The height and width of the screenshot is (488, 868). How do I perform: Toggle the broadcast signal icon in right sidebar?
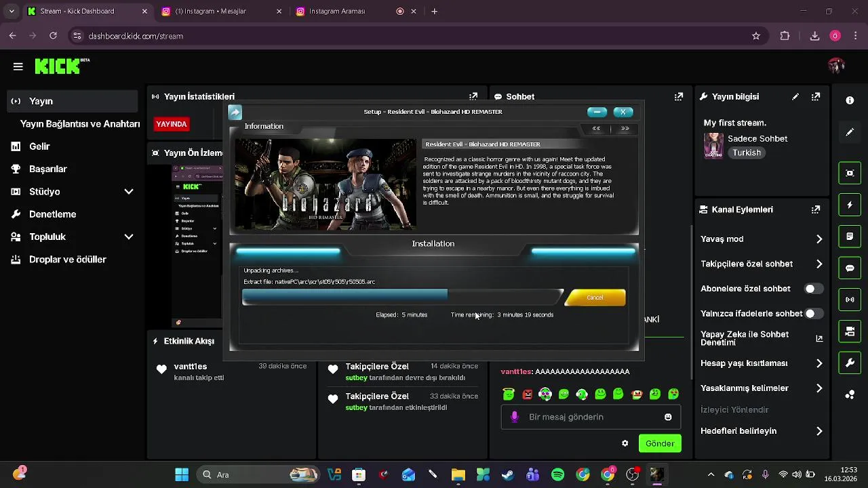pyautogui.click(x=850, y=300)
